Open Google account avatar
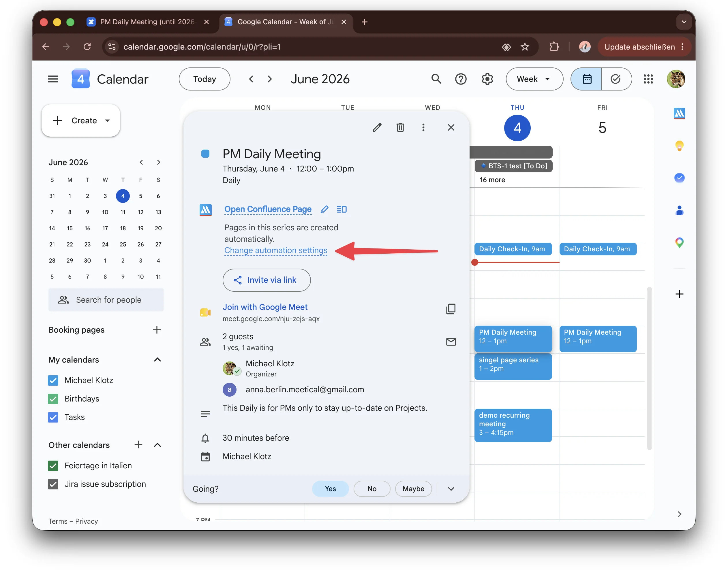The height and width of the screenshot is (573, 728). 676,79
